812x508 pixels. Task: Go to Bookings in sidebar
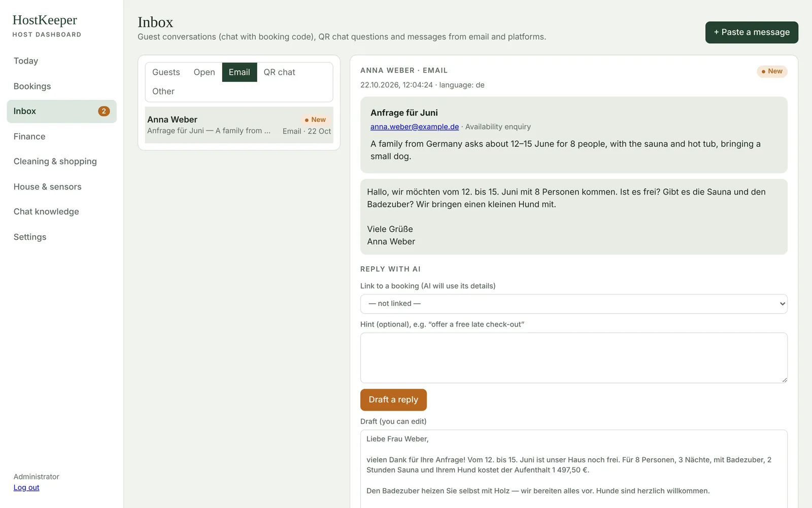(32, 86)
